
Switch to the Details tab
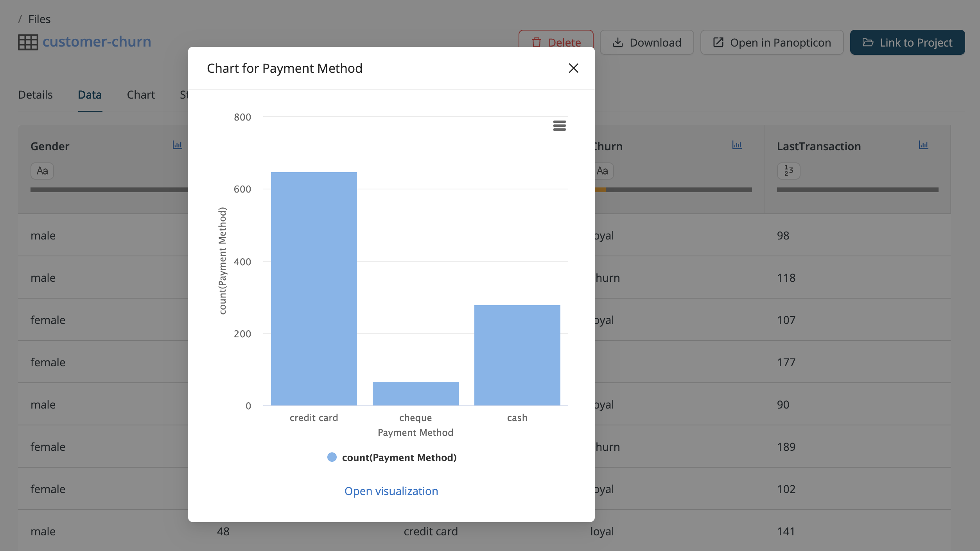click(35, 95)
